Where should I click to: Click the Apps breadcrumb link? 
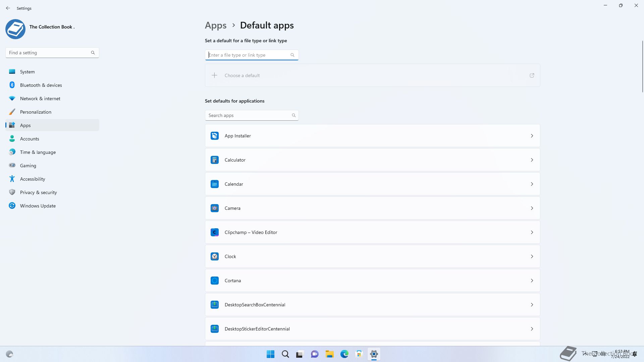tap(216, 25)
